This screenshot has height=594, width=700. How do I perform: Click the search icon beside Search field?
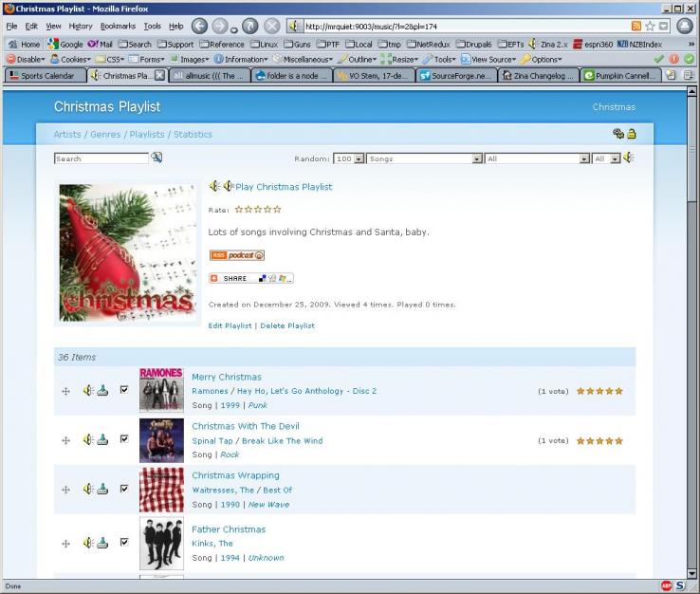pos(157,158)
